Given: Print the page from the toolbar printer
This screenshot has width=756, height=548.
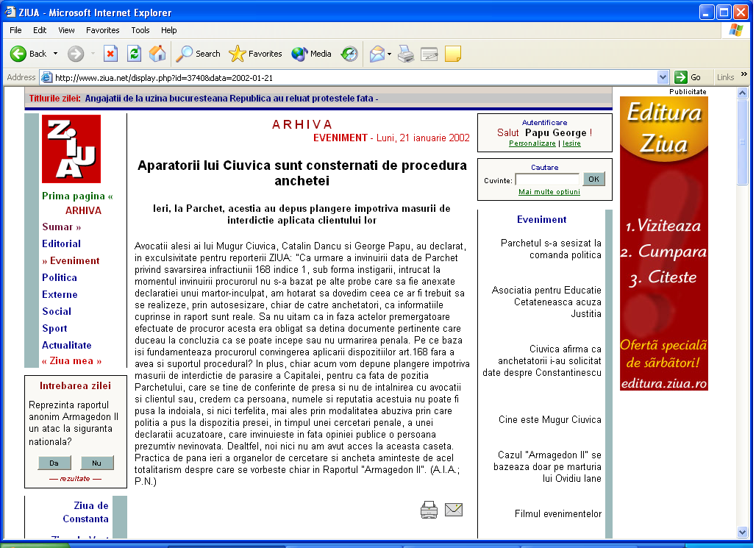Looking at the screenshot, I should (x=405, y=54).
